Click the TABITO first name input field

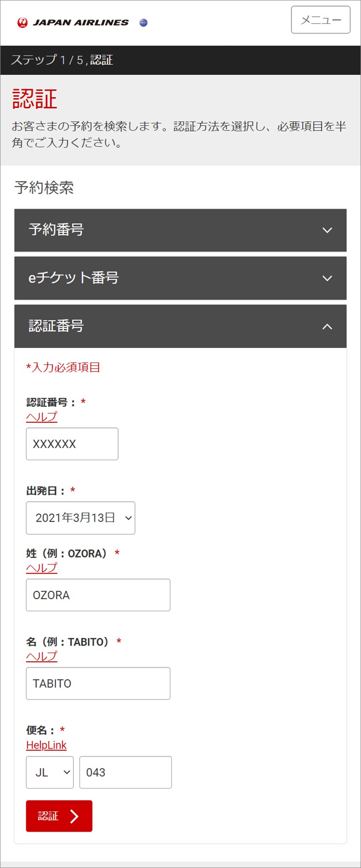click(98, 683)
